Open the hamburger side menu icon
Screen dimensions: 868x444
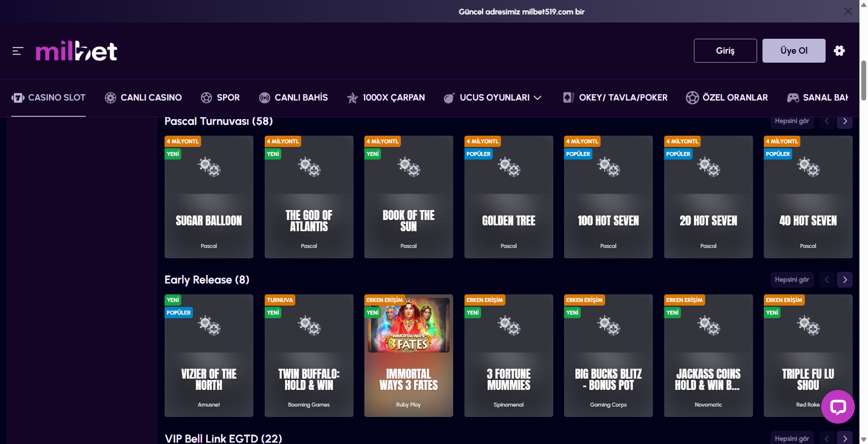coord(18,51)
